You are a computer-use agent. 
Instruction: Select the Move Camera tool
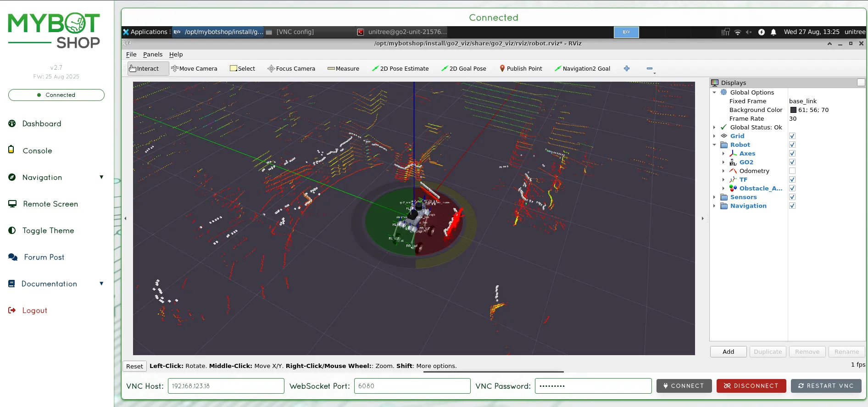[194, 68]
